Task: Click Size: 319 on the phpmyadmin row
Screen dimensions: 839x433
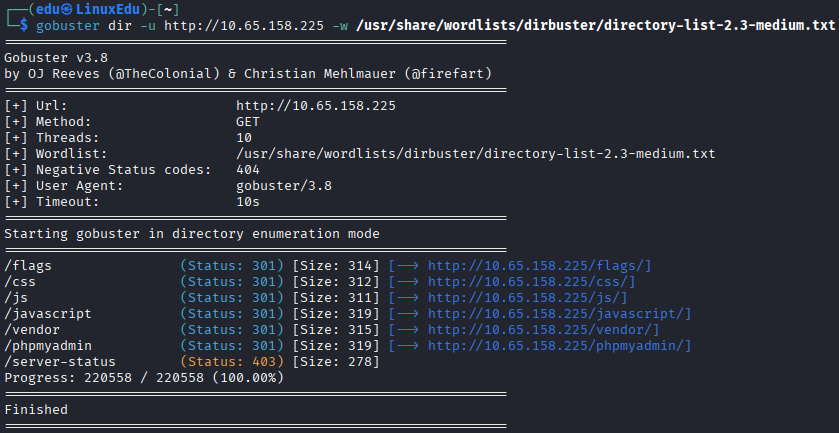Action: click(336, 346)
